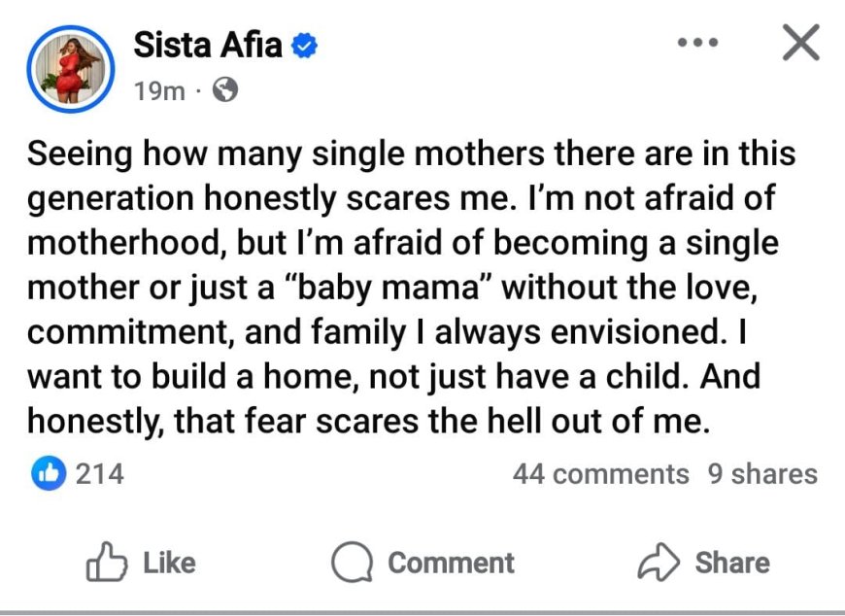This screenshot has width=845, height=616.
Task: Close the post with the X button
Action: point(801,43)
